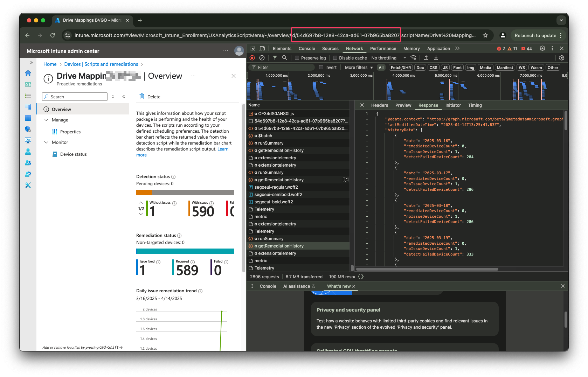Show more DevTools tabs chevron

(x=457, y=48)
